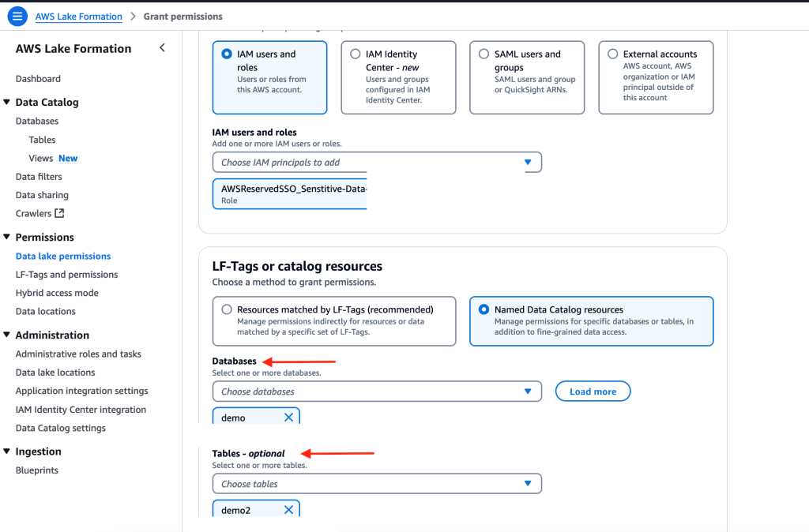Open Data filters page

click(39, 176)
